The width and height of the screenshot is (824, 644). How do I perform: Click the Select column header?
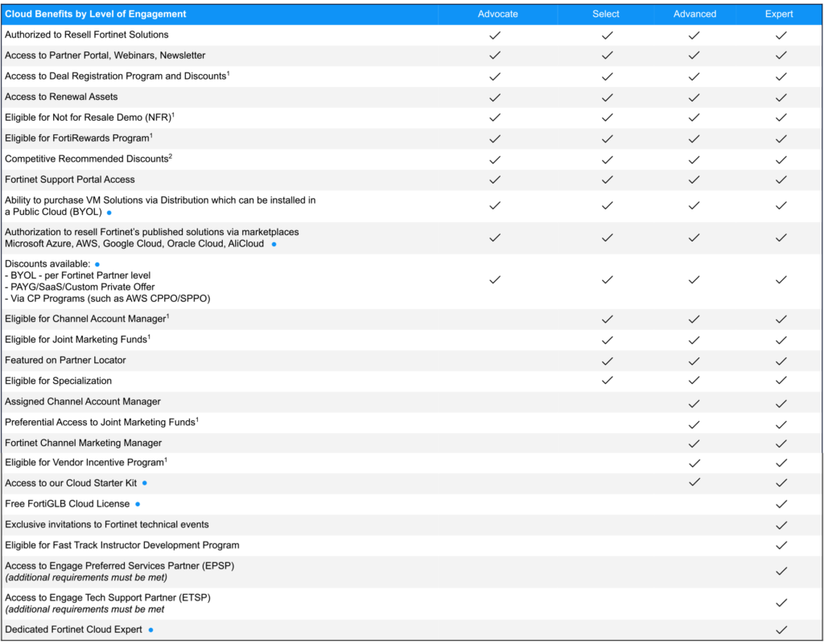point(605,14)
